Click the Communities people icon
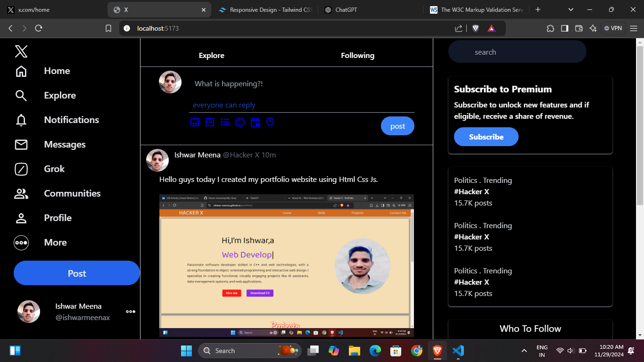Viewport: 644px width, 362px height. (21, 194)
